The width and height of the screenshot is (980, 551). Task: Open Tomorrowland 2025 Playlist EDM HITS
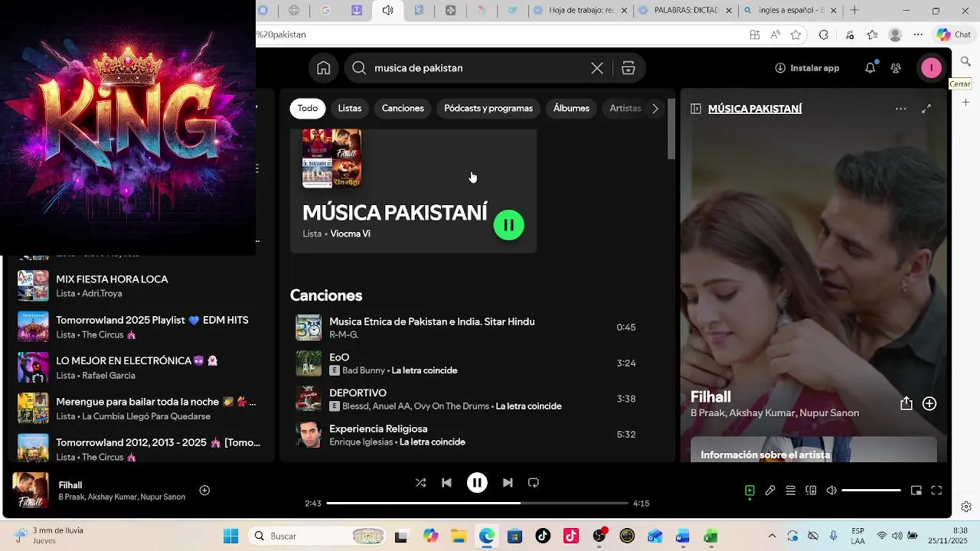[141, 327]
